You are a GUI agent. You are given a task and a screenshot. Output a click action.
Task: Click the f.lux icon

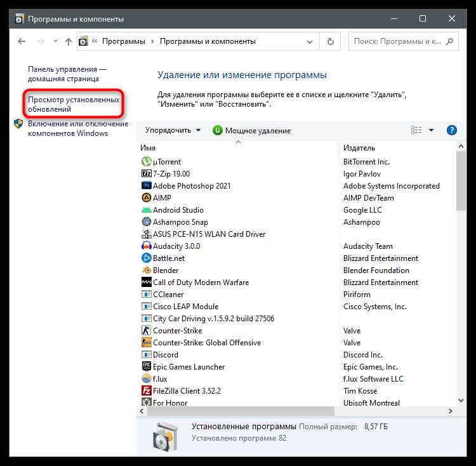[147, 378]
